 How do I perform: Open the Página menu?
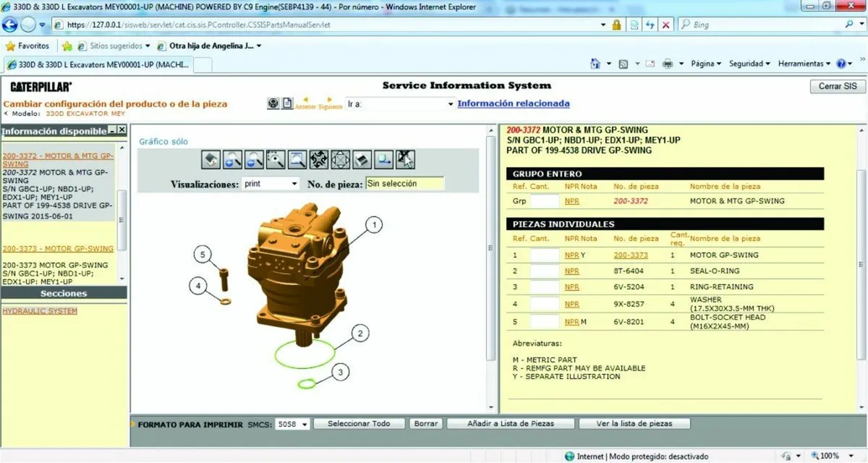click(706, 64)
